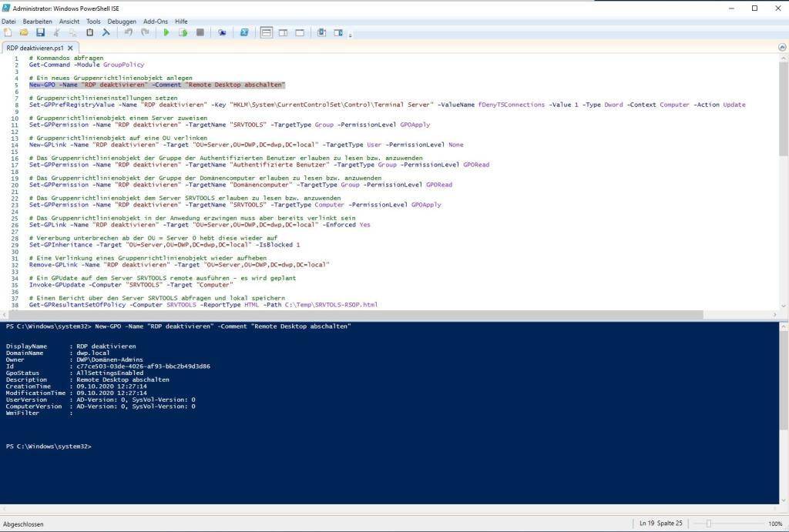Open the Debuggen menu
The image size is (789, 532).
click(x=121, y=21)
